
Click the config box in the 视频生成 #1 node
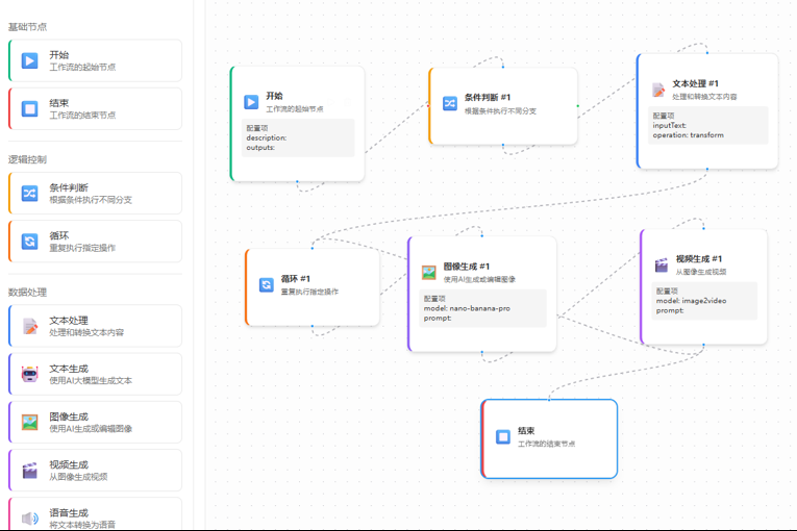[704, 300]
